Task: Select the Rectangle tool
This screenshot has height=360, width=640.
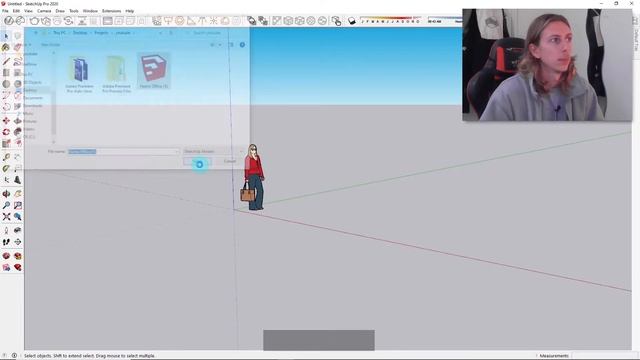Action: pyautogui.click(x=6, y=73)
